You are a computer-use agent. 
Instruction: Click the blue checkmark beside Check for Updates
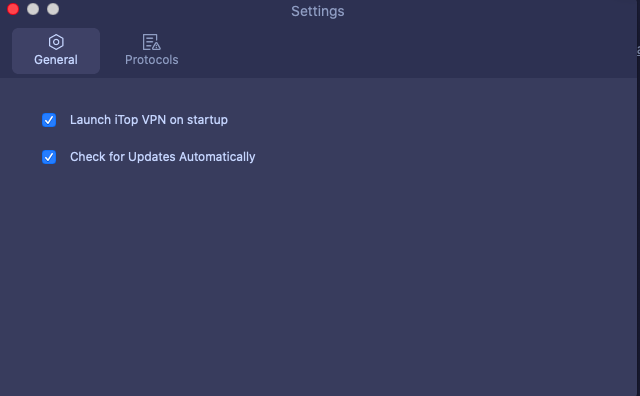(49, 157)
